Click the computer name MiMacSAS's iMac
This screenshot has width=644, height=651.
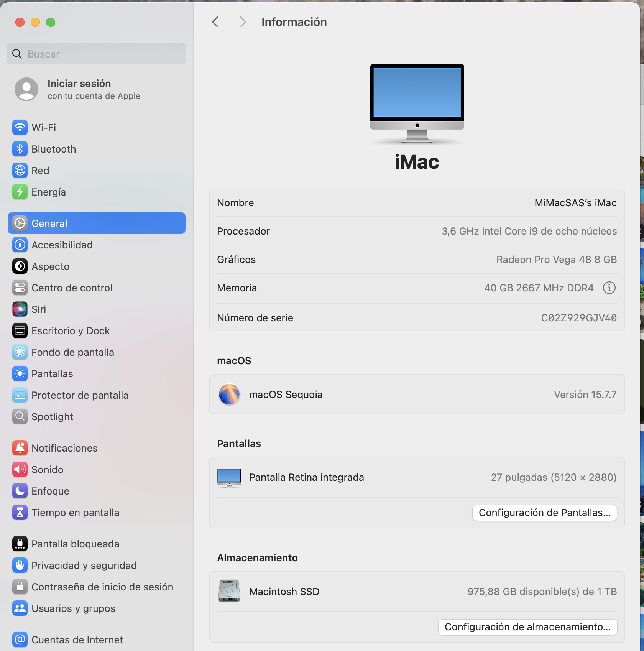point(575,203)
